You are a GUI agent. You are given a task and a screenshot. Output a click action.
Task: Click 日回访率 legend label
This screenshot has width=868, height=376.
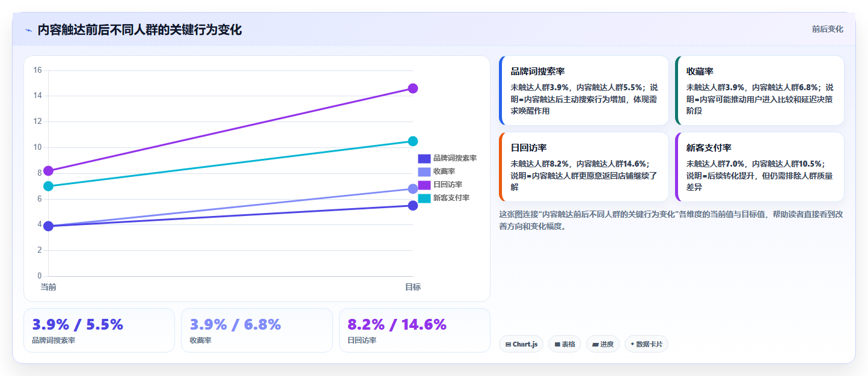pos(448,185)
